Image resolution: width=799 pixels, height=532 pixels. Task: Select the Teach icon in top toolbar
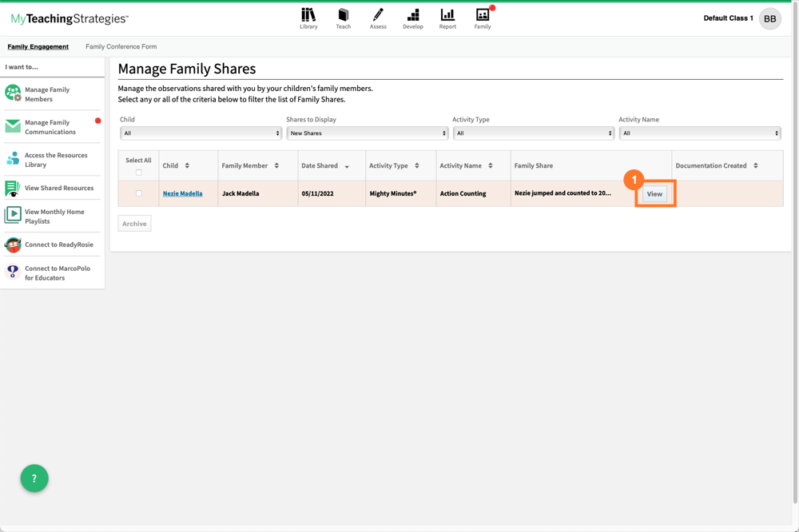344,18
